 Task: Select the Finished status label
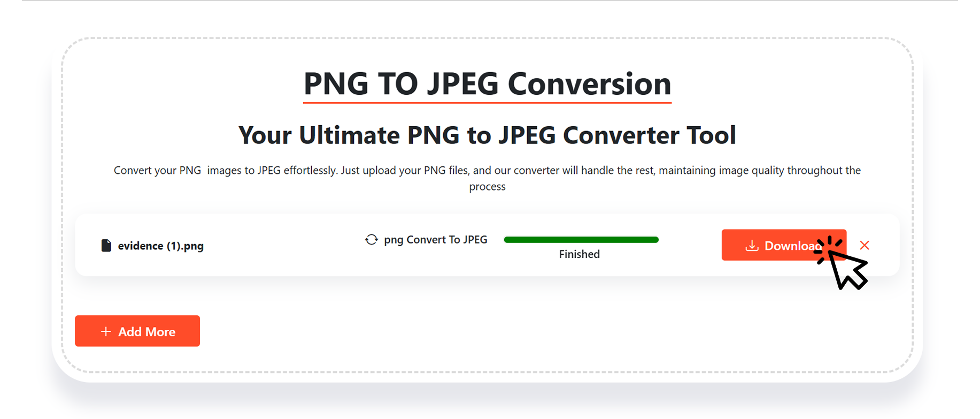point(580,254)
